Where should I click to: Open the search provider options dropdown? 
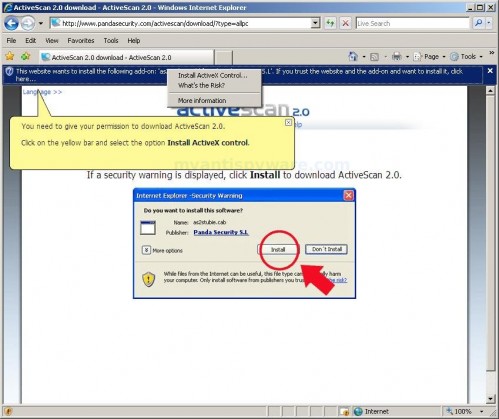point(489,23)
